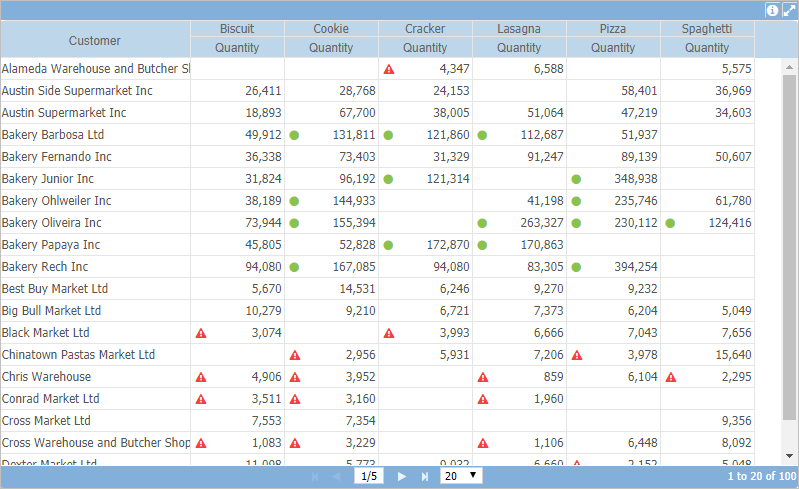Screen dimensions: 799x489
Task: Click green dot beside Bakery Oliveira Pizza 230,112
Action: click(576, 223)
